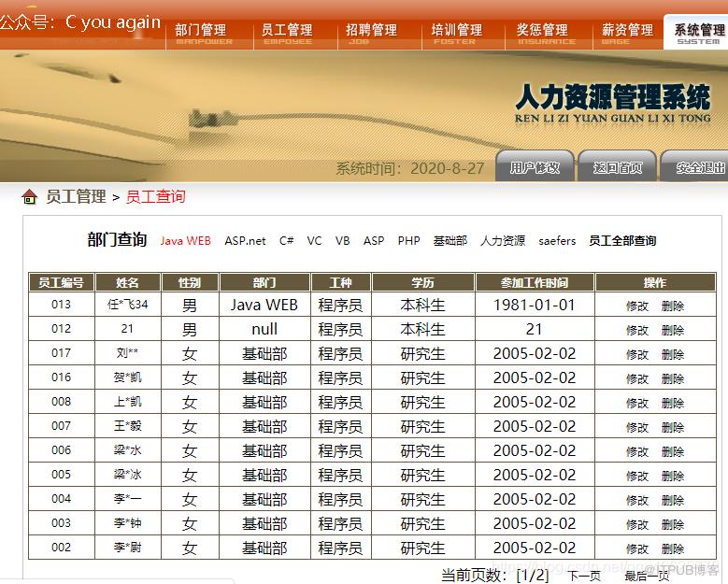Click the 安全退出 button
This screenshot has width=728, height=584.
tap(695, 167)
